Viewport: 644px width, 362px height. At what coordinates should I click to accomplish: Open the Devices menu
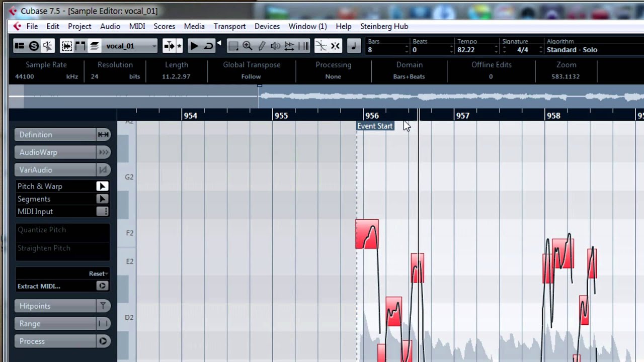[x=267, y=26]
